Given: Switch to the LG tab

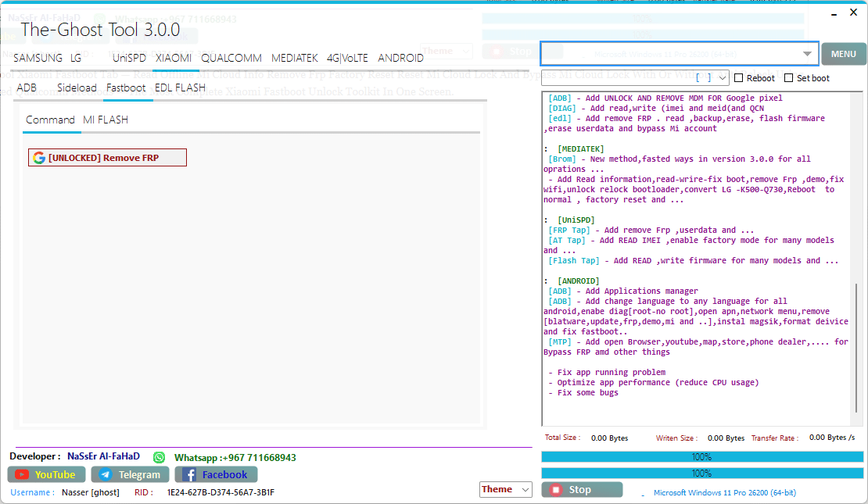Looking at the screenshot, I should coord(76,58).
